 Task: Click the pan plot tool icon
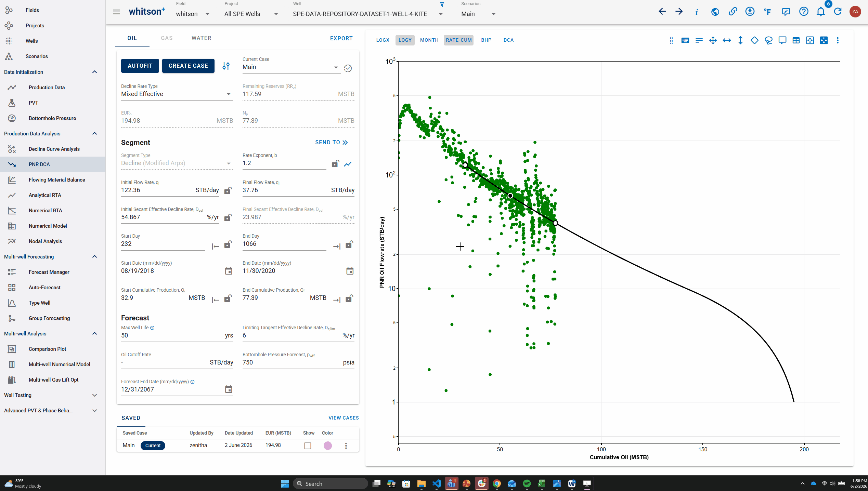pyautogui.click(x=713, y=40)
